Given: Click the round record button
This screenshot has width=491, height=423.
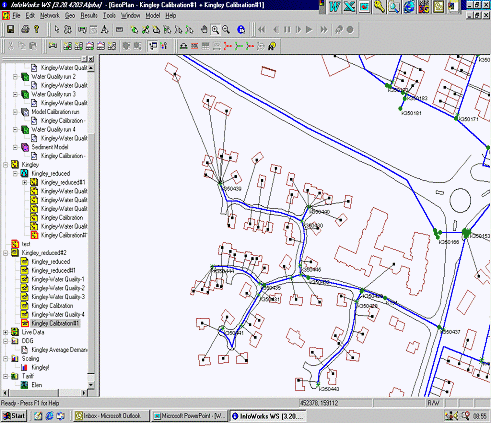Looking at the screenshot, I should coord(350,30).
